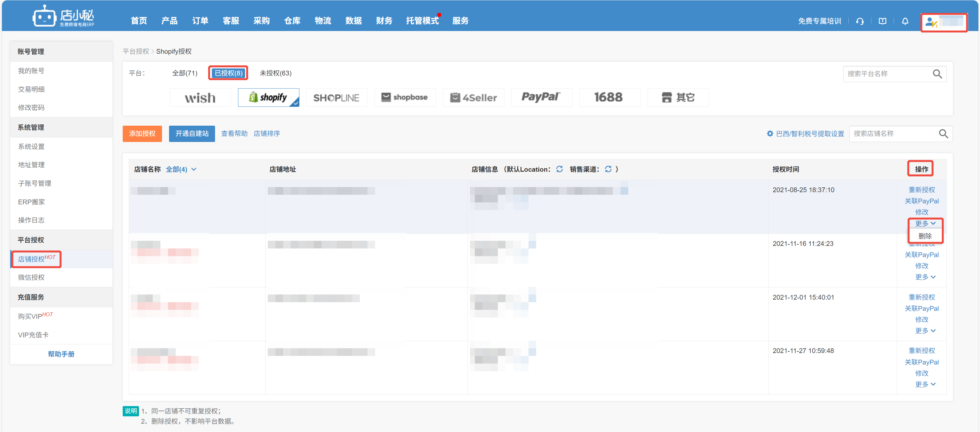
Task: Expand 更多 for the 2021-12-01 store row
Action: tap(925, 330)
